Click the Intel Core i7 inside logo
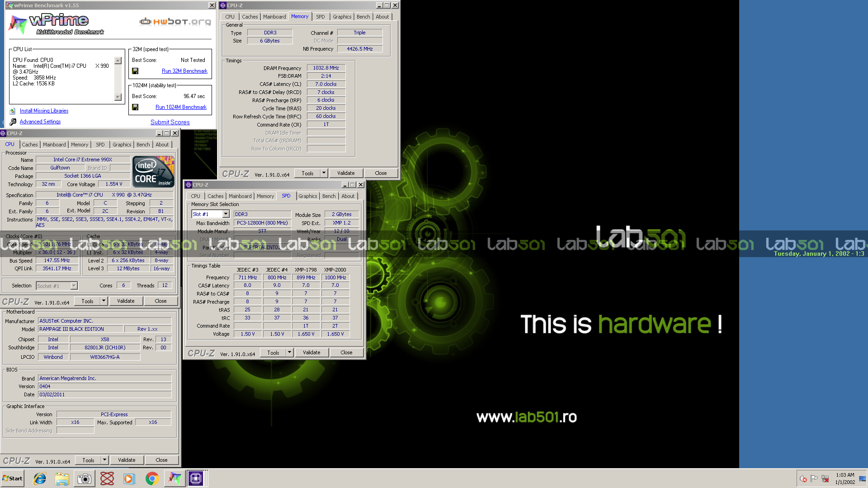The width and height of the screenshot is (868, 488). (x=153, y=172)
